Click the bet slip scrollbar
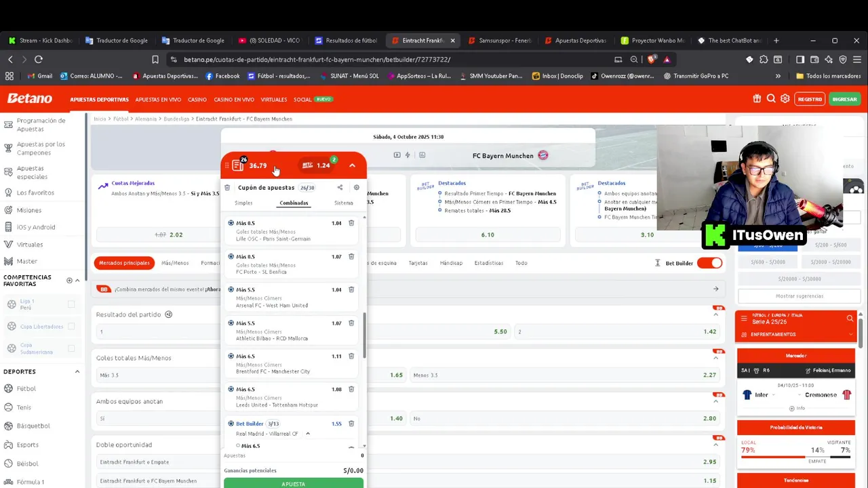 point(364,335)
